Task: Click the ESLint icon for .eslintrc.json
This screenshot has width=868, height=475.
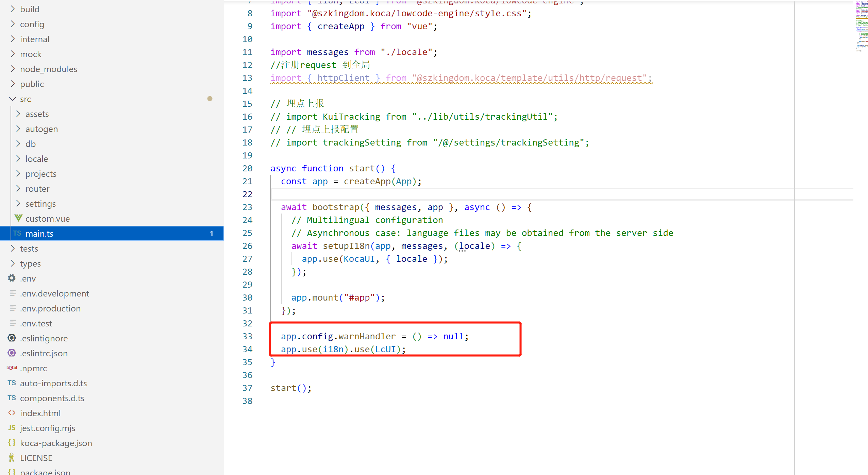Action: click(12, 353)
